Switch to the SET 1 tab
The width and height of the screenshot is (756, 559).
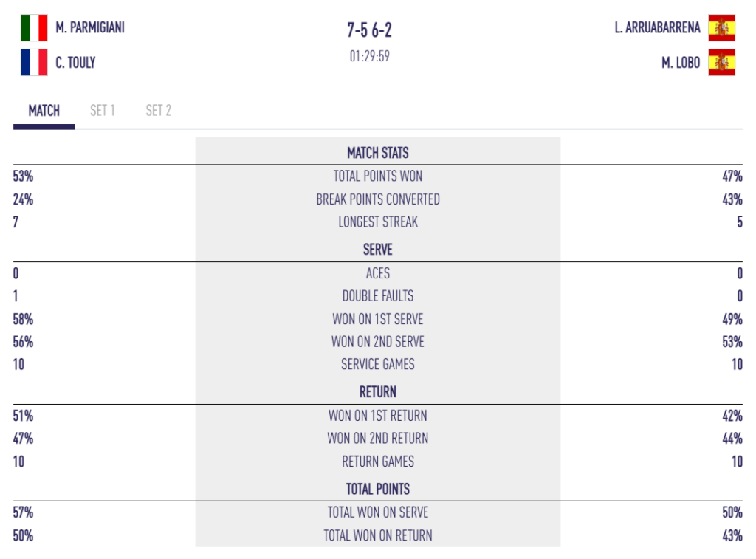(x=103, y=111)
